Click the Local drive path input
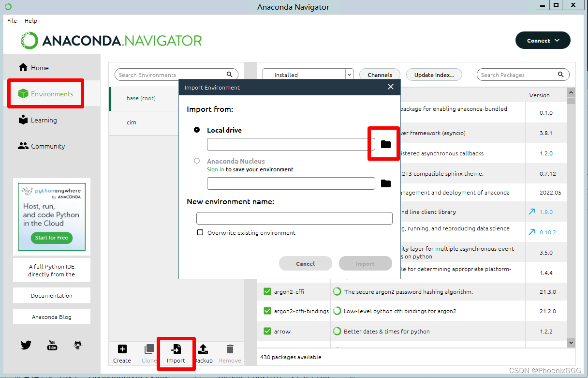The width and height of the screenshot is (588, 378). 291,144
